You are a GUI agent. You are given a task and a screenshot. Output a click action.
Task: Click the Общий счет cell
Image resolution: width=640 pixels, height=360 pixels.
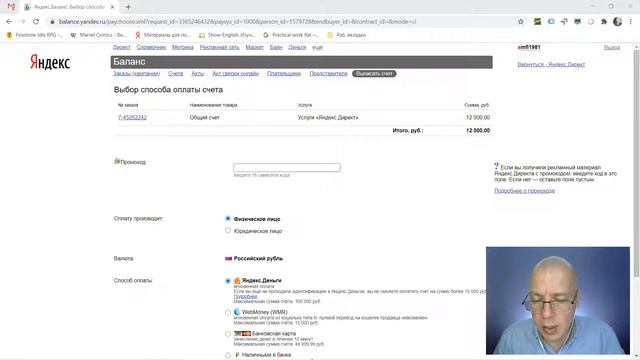204,118
